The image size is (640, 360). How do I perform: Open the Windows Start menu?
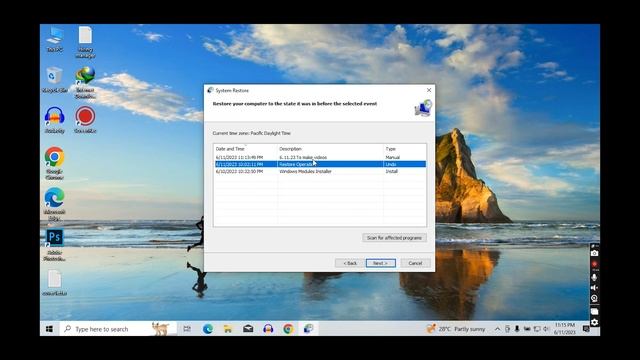49,329
